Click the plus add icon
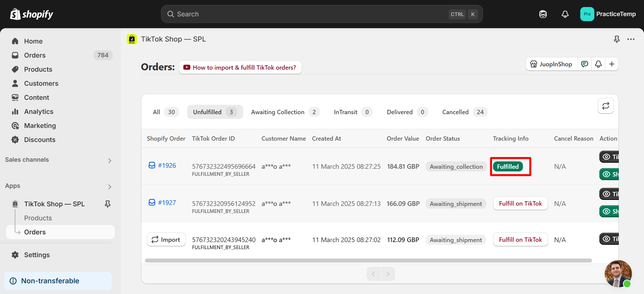 pyautogui.click(x=612, y=64)
